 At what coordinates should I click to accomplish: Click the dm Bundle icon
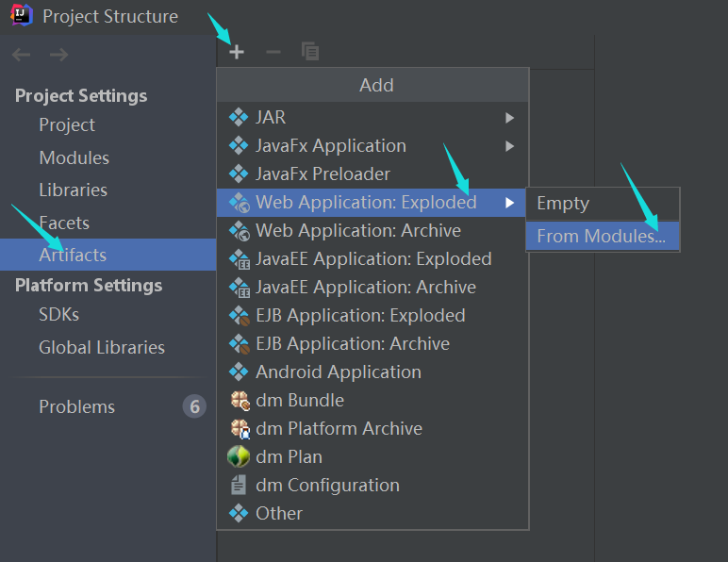[x=240, y=401]
